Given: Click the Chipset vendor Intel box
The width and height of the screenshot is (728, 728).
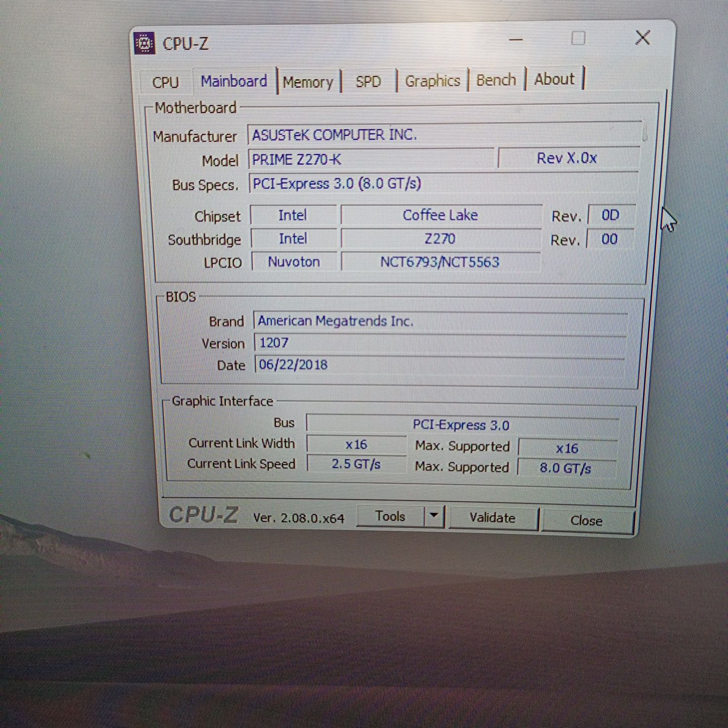Looking at the screenshot, I should pos(293,215).
